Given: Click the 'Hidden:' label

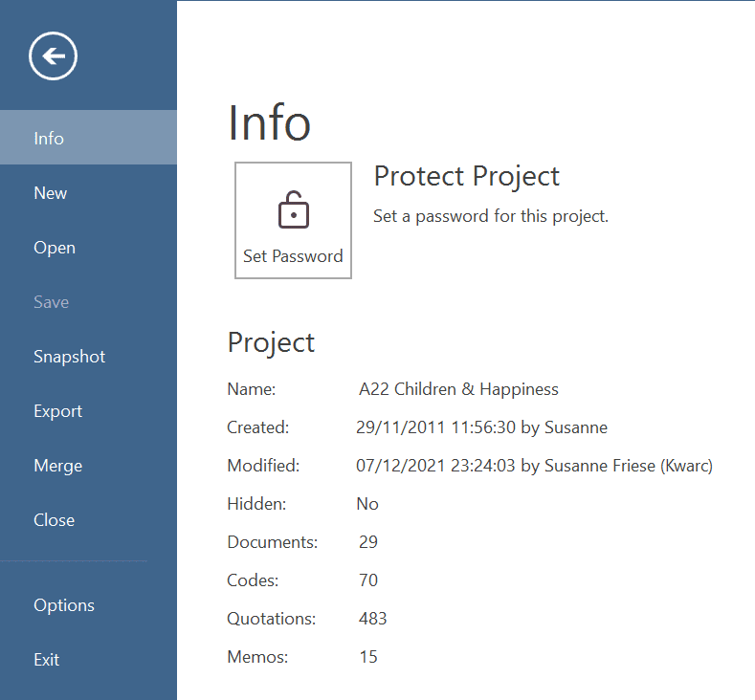Looking at the screenshot, I should 256,504.
